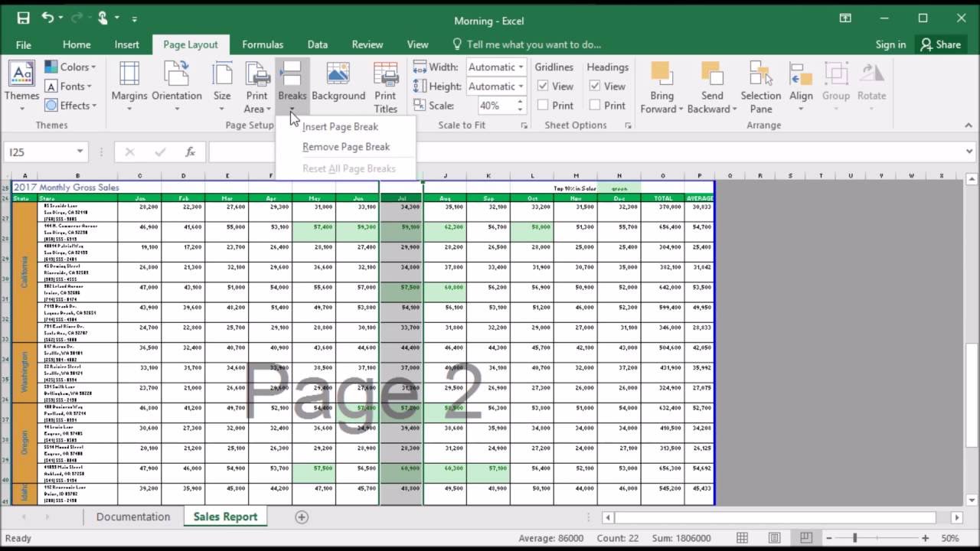Increase Scale percentage with stepper
Image resolution: width=980 pixels, height=551 pixels.
pyautogui.click(x=521, y=102)
